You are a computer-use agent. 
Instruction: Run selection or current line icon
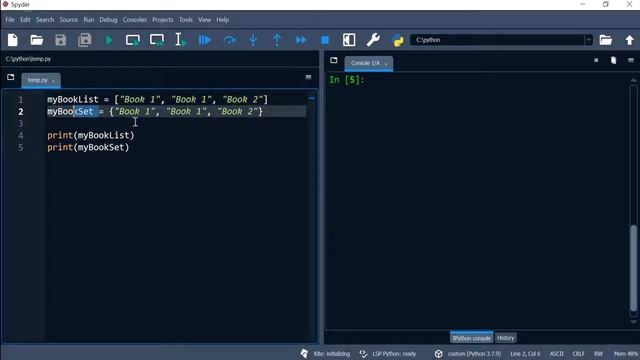[x=180, y=40]
